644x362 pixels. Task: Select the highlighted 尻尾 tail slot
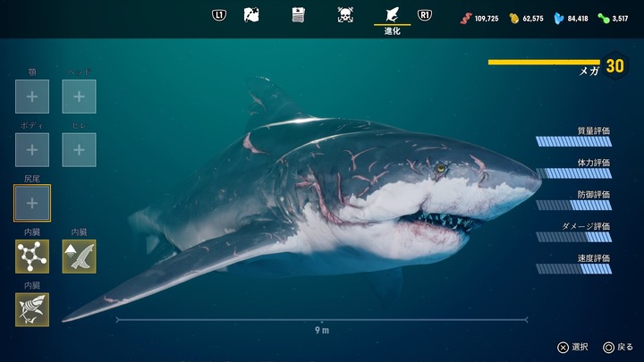click(32, 203)
